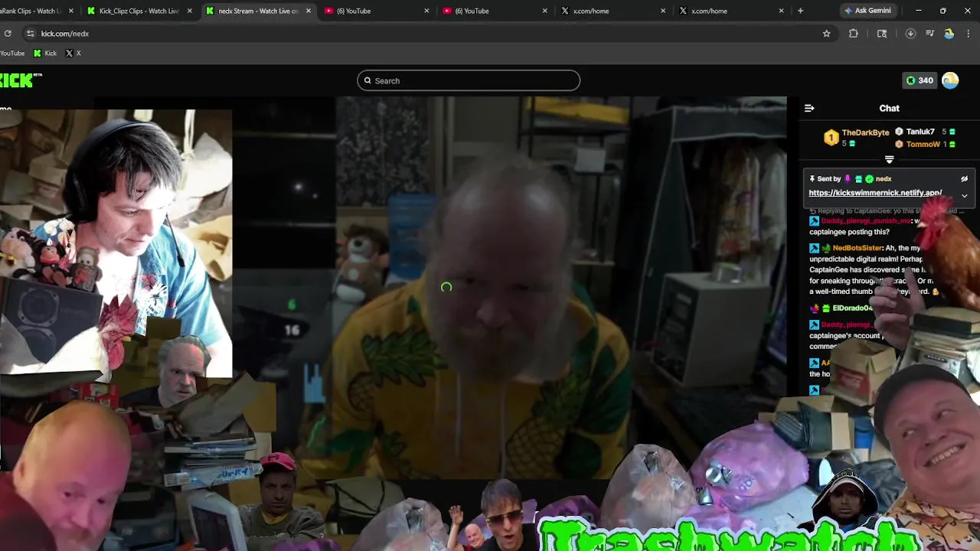This screenshot has height=551, width=980.
Task: Click Daddy_pierogi_punish_me username in chat
Action: click(x=866, y=221)
